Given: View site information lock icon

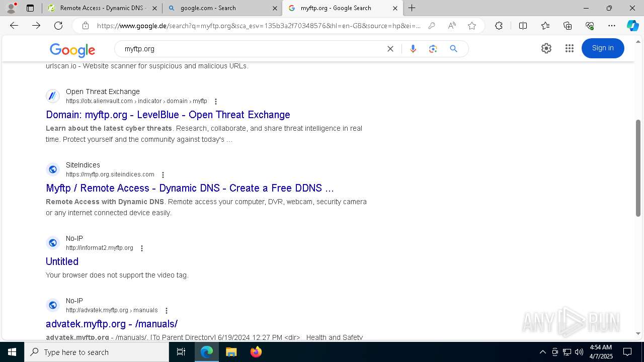Looking at the screenshot, I should click(x=86, y=26).
